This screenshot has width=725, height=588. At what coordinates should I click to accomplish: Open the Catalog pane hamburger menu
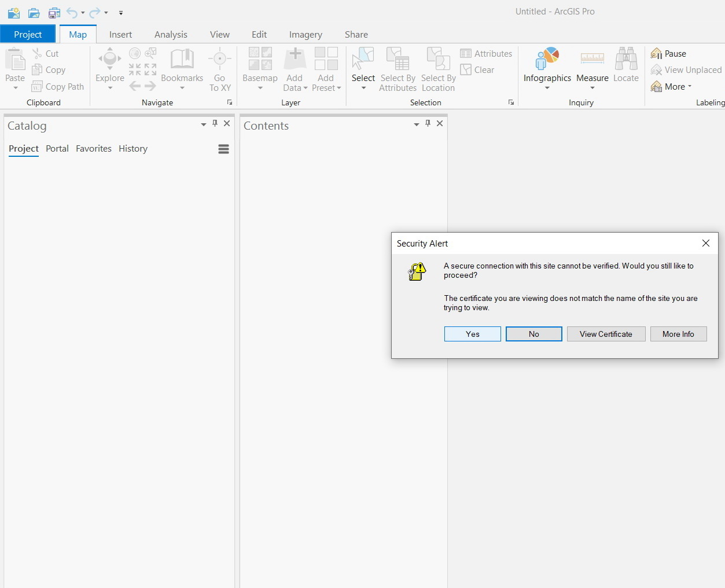click(223, 149)
